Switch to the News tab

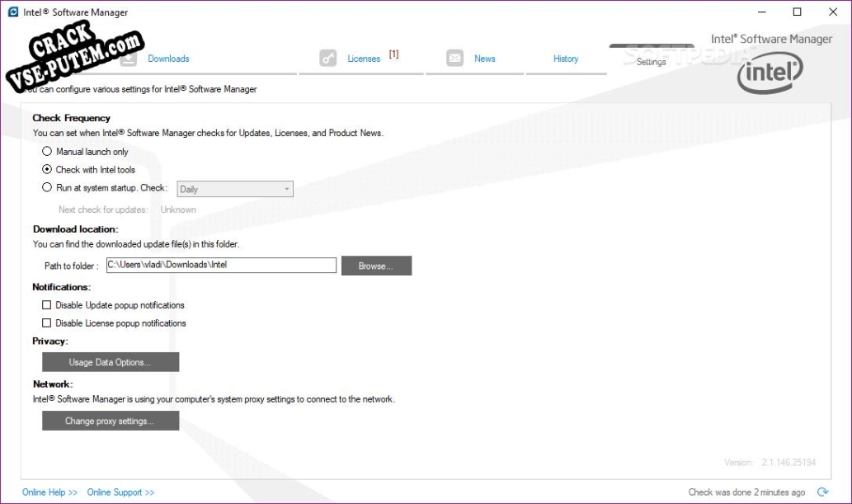pyautogui.click(x=485, y=59)
